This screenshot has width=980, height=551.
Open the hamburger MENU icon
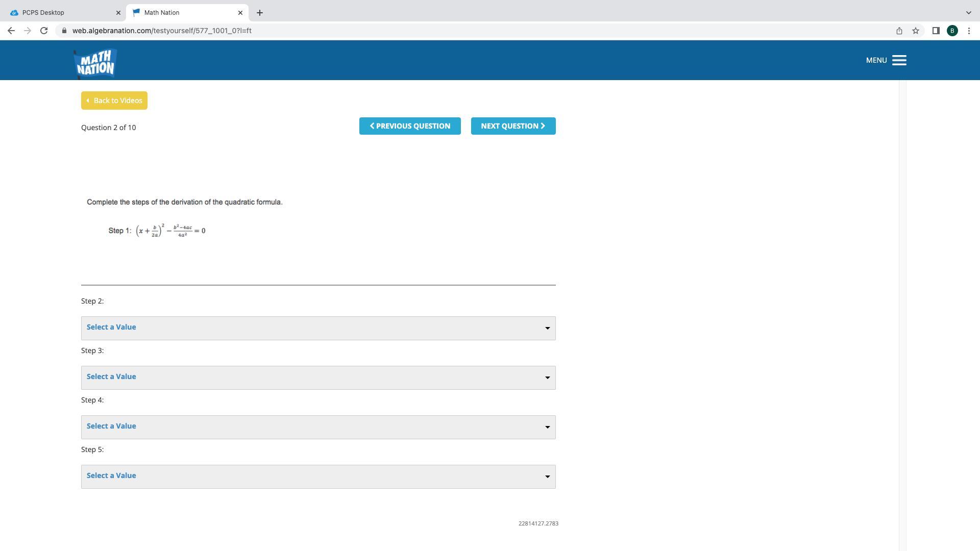(899, 60)
